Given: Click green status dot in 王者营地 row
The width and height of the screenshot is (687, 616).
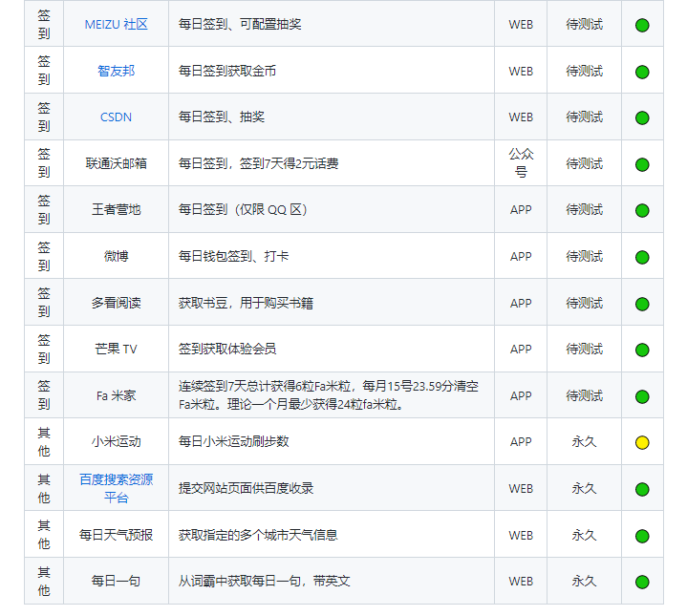Looking at the screenshot, I should (642, 211).
